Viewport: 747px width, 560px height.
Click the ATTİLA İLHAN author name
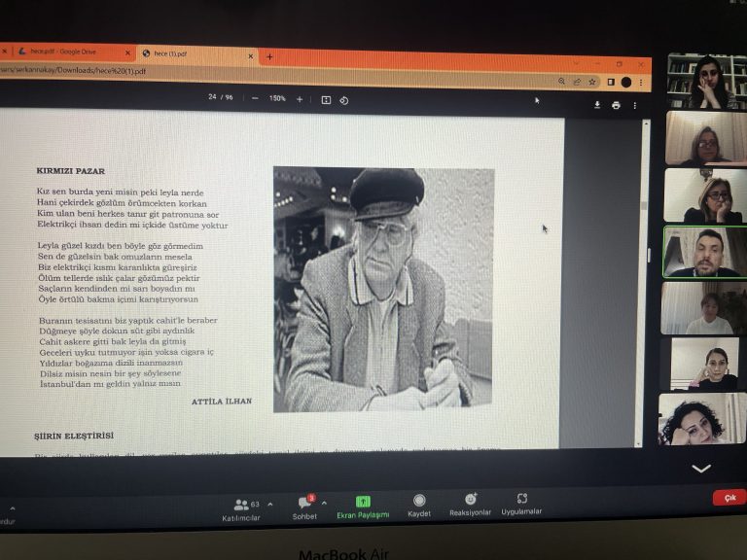point(222,402)
